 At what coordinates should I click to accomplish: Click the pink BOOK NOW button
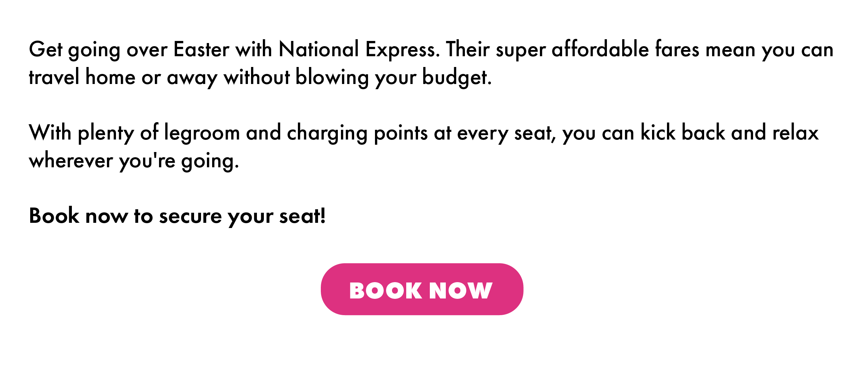pos(422,289)
